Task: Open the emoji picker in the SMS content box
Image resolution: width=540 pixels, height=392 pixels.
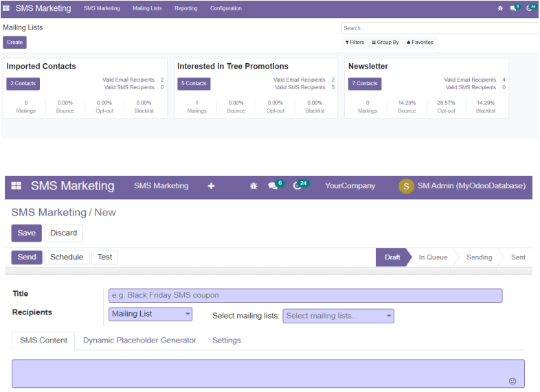Action: 512,381
